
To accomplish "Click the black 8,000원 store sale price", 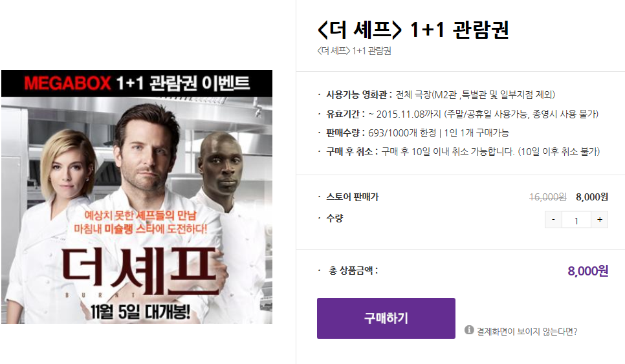I will pos(592,197).
